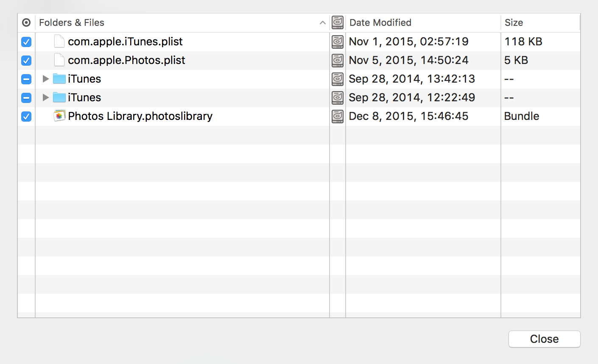Uncheck the com.apple.Photos.plist checkbox
598x364 pixels.
(26, 60)
